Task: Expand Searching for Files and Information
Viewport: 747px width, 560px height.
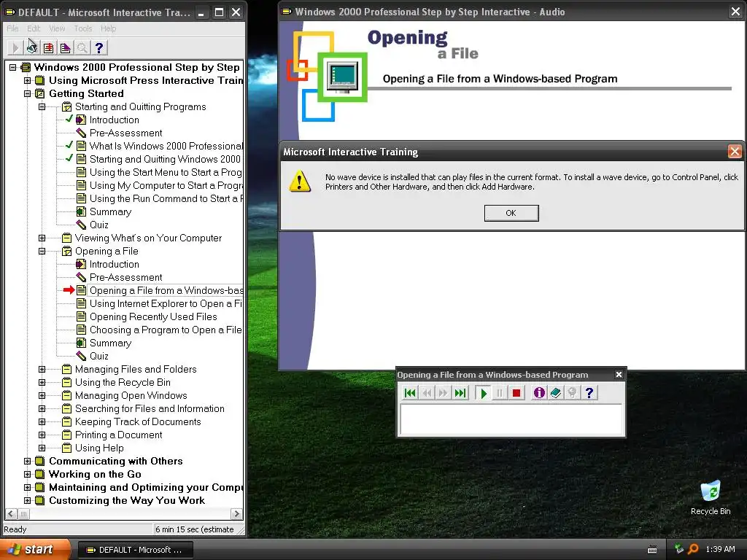Action: [x=42, y=408]
